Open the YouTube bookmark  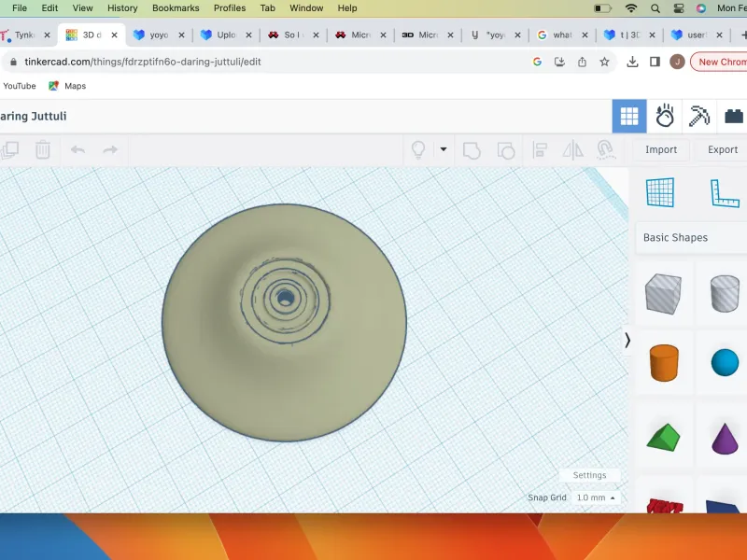tap(20, 86)
